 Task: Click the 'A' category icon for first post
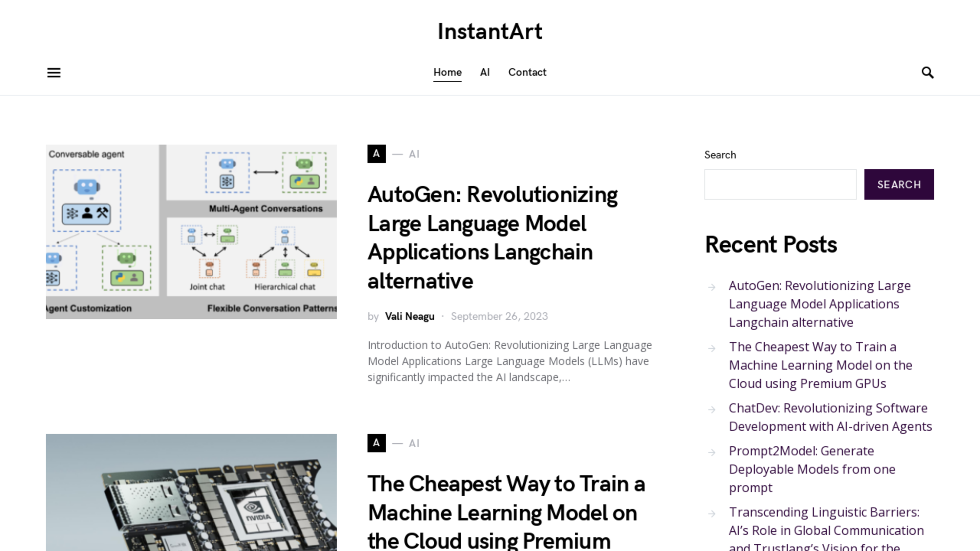coord(376,153)
